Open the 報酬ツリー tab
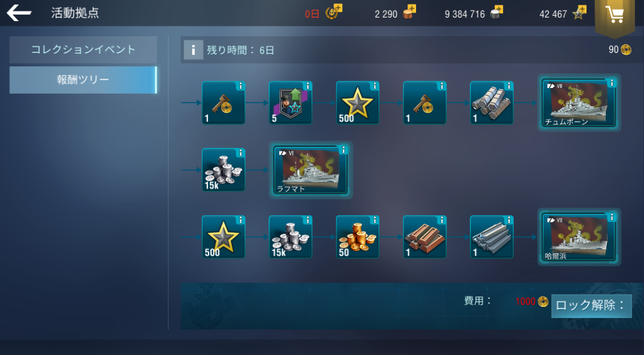 pyautogui.click(x=83, y=80)
